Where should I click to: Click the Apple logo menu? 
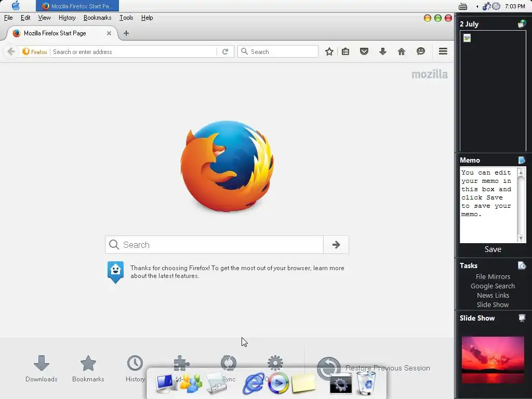(x=16, y=6)
